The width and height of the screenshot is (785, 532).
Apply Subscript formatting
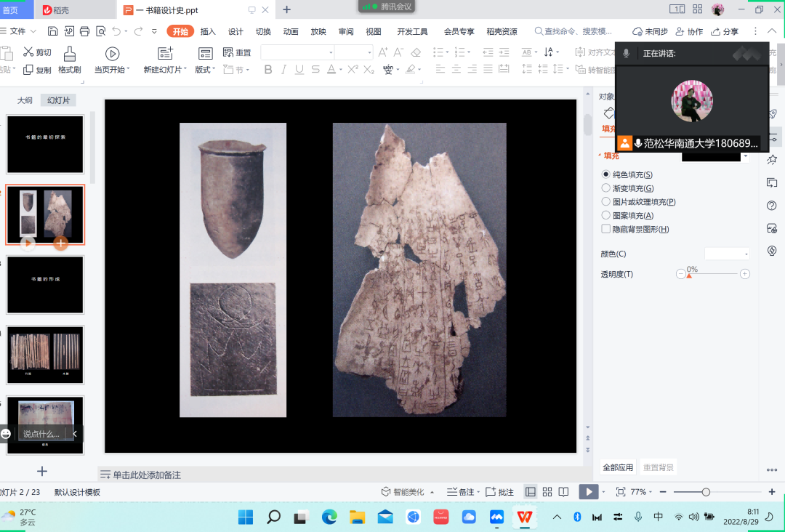(x=369, y=70)
